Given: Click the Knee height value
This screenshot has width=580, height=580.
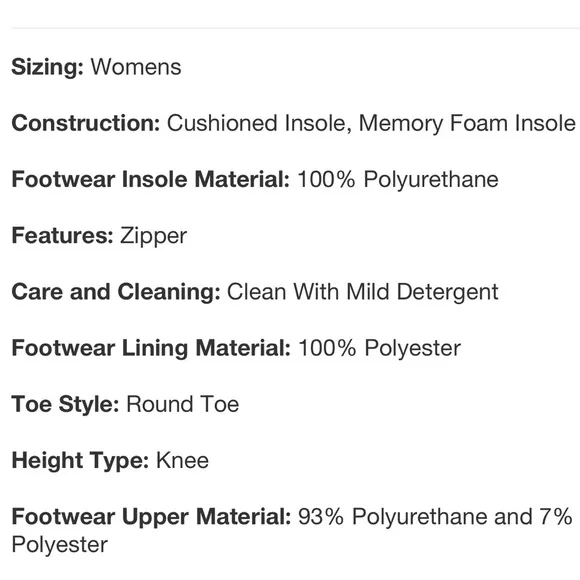Looking at the screenshot, I should point(182,461).
